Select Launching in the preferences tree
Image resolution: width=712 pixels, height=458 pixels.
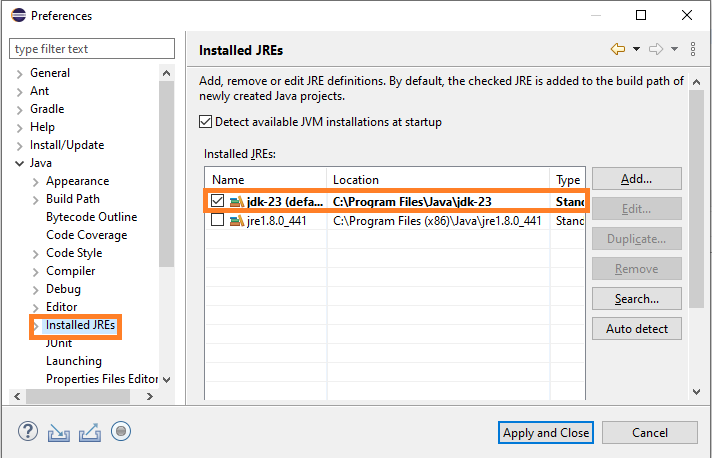click(x=73, y=361)
